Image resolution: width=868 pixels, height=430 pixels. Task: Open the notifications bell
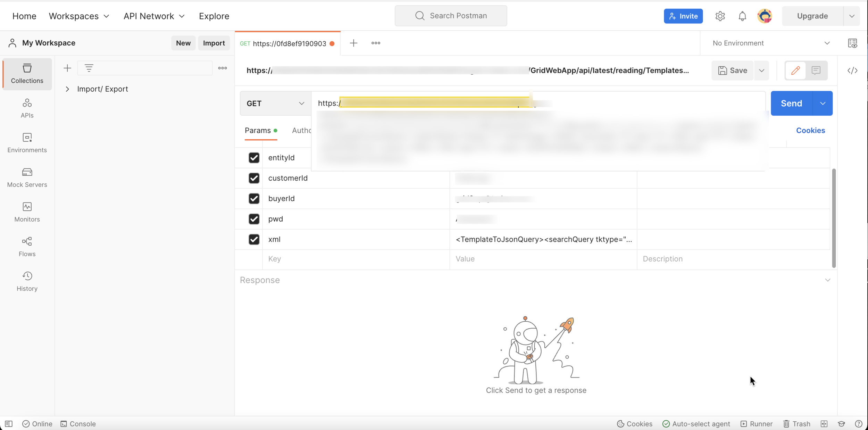pos(742,16)
